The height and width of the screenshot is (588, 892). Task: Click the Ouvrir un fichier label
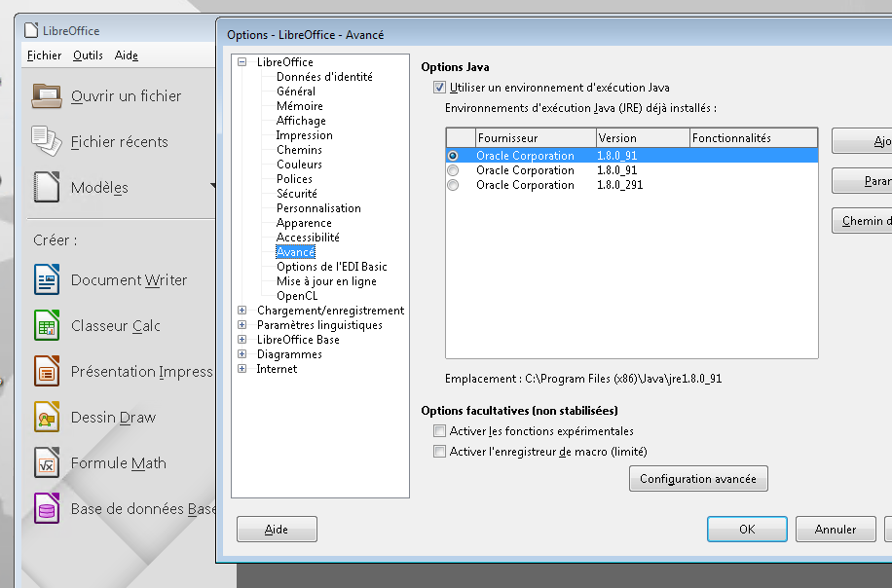coord(127,96)
